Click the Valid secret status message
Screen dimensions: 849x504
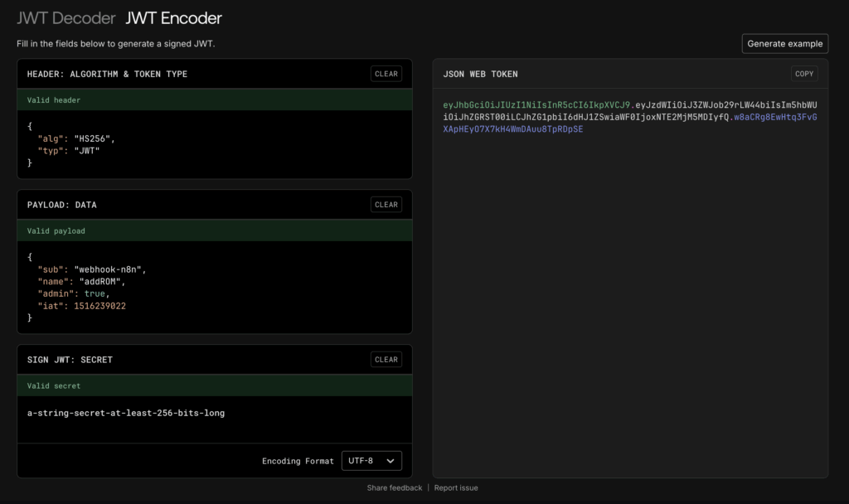click(54, 386)
